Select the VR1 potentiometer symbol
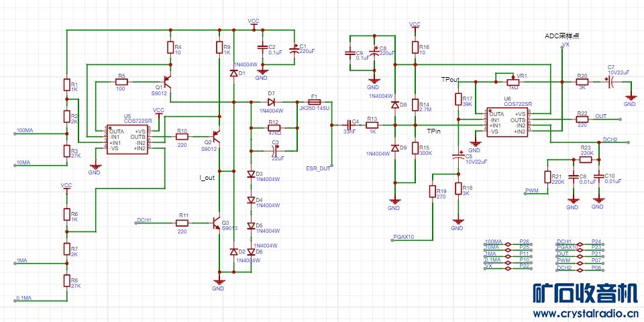Image resolution: width=644 pixels, height=322 pixels. [513, 81]
